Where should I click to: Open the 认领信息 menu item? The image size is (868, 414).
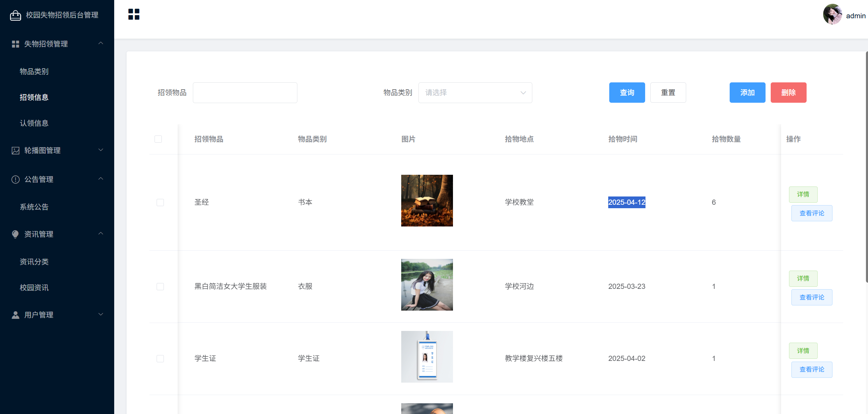pyautogui.click(x=34, y=123)
